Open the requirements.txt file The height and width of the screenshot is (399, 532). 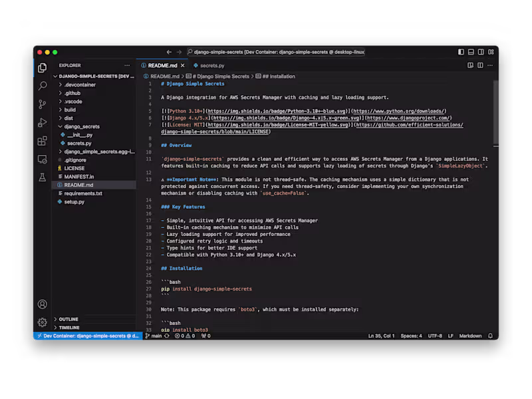pyautogui.click(x=94, y=194)
